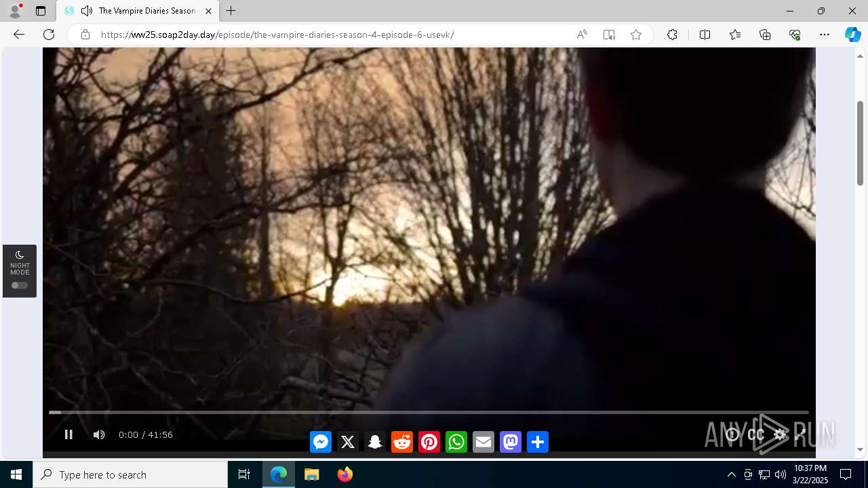The image size is (868, 488).
Task: Click the video seek progress bar
Action: tap(429, 412)
